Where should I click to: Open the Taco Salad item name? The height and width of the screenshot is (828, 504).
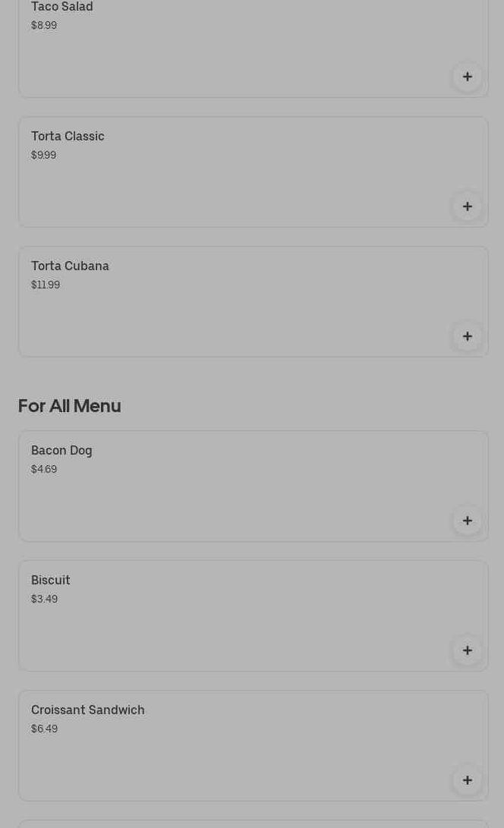pos(62,7)
